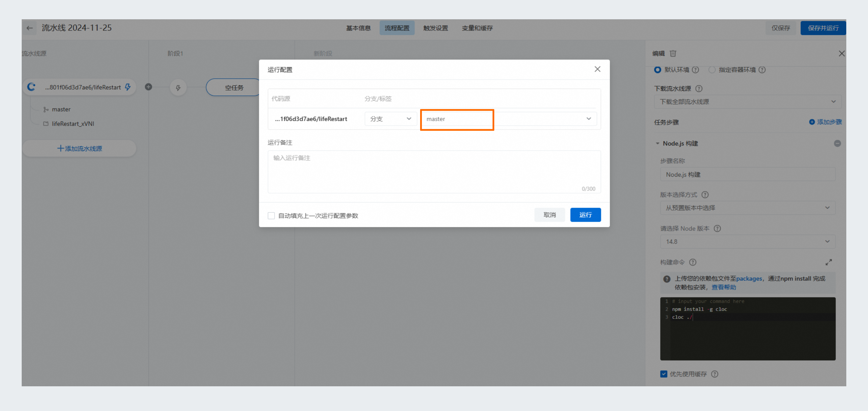
Task: Click into the build command code editor
Action: pyautogui.click(x=747, y=329)
